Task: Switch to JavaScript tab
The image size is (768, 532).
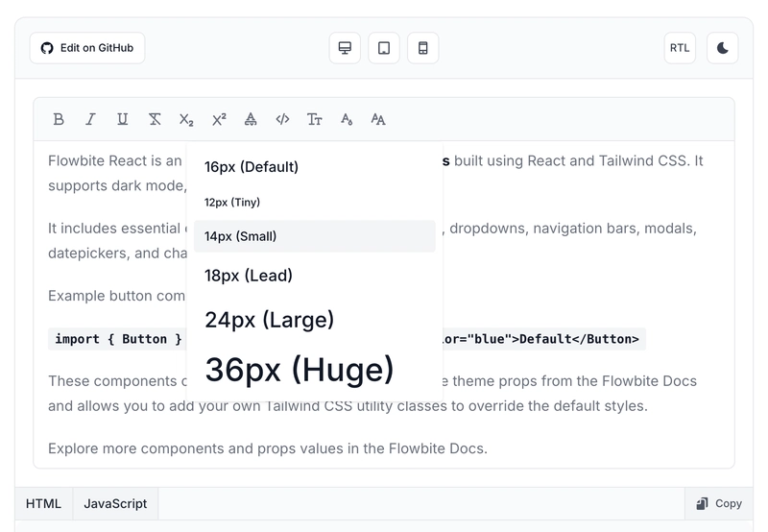Action: coord(115,503)
